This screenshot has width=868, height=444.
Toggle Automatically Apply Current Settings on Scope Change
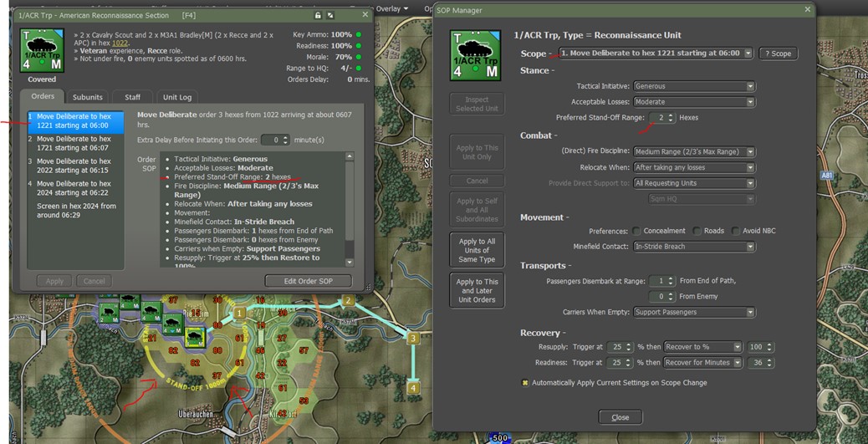click(x=525, y=383)
